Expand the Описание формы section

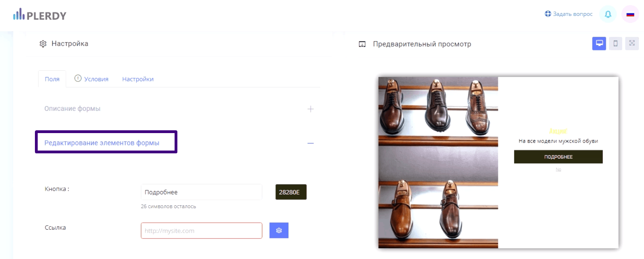click(x=310, y=109)
